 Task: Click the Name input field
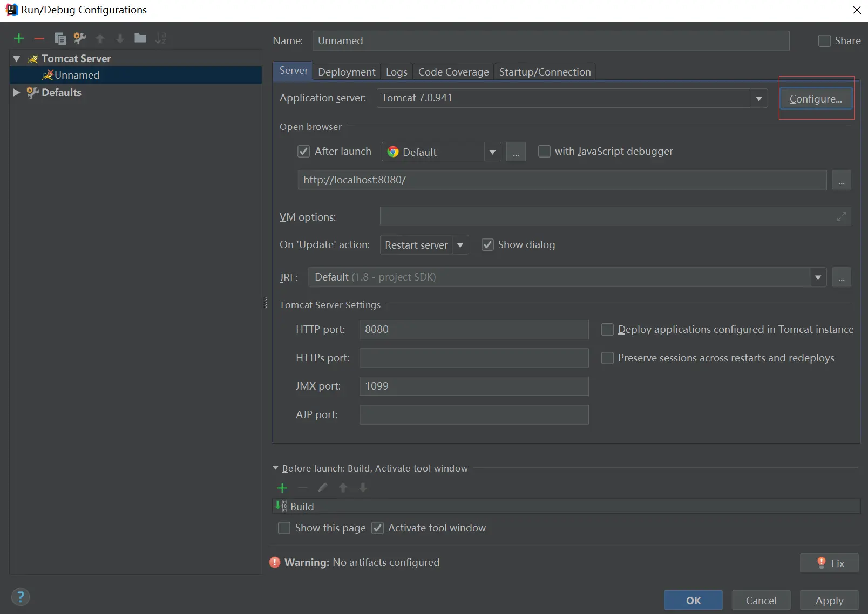pos(551,40)
